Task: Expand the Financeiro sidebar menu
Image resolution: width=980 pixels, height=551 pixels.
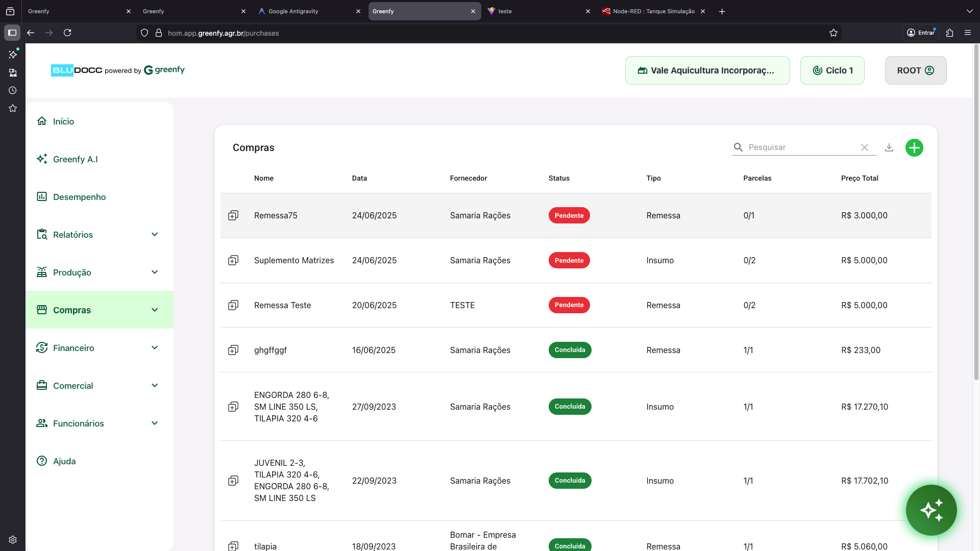Action: (x=155, y=348)
